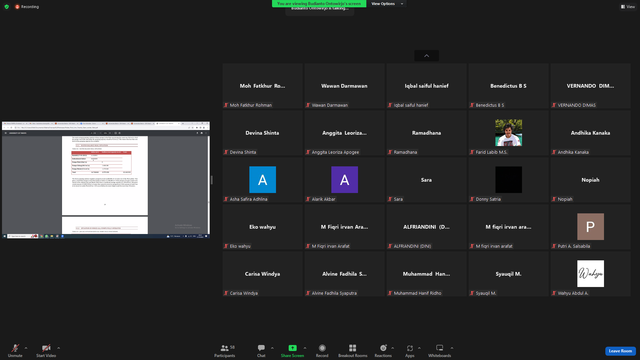Open the View Options dropdown
Image resolution: width=640 pixels, height=360 pixels.
click(387, 4)
